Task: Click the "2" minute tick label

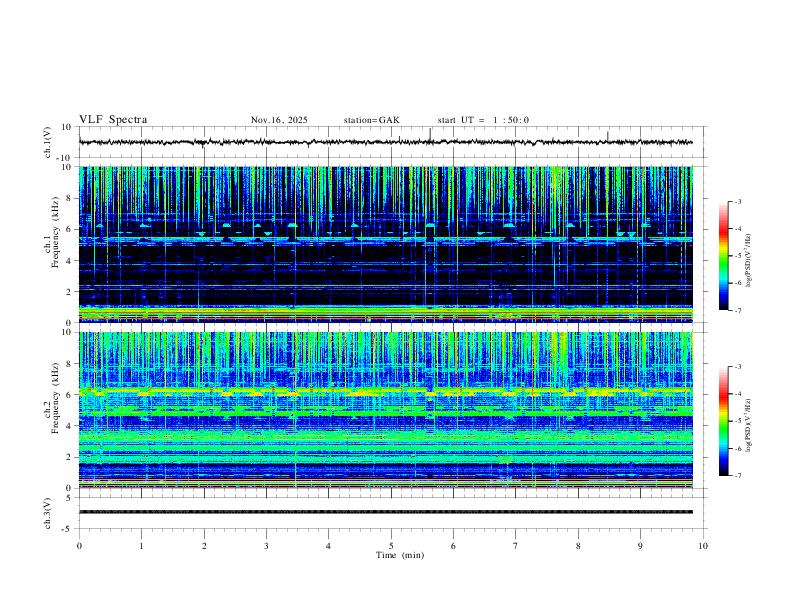Action: pyautogui.click(x=204, y=546)
